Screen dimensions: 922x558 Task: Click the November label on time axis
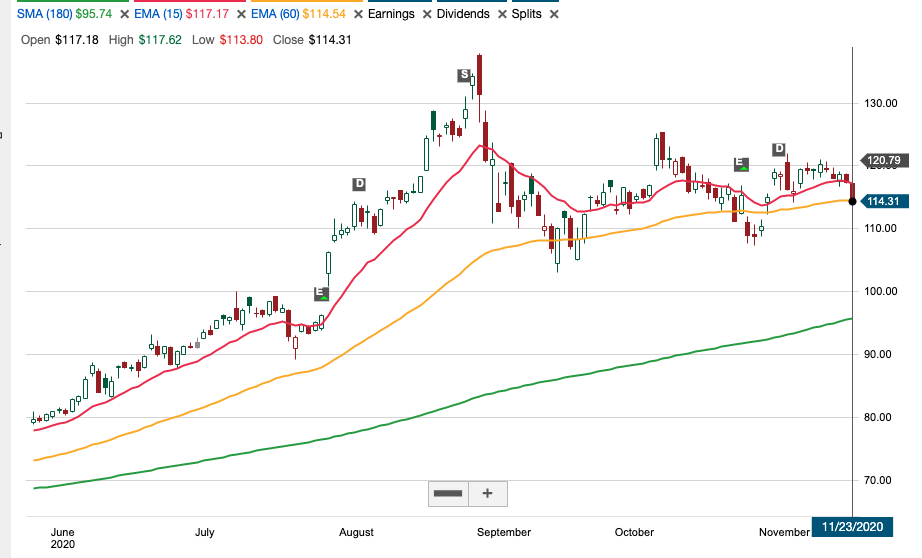[x=784, y=532]
